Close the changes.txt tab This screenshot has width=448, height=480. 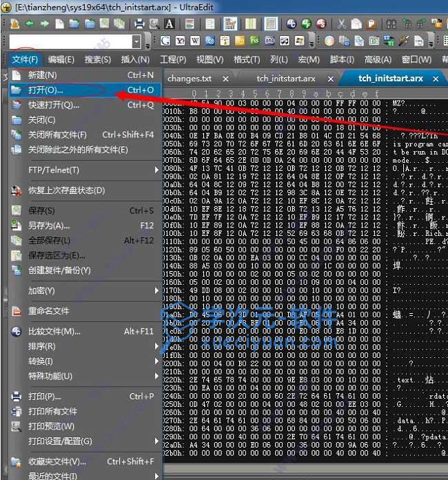(x=225, y=79)
